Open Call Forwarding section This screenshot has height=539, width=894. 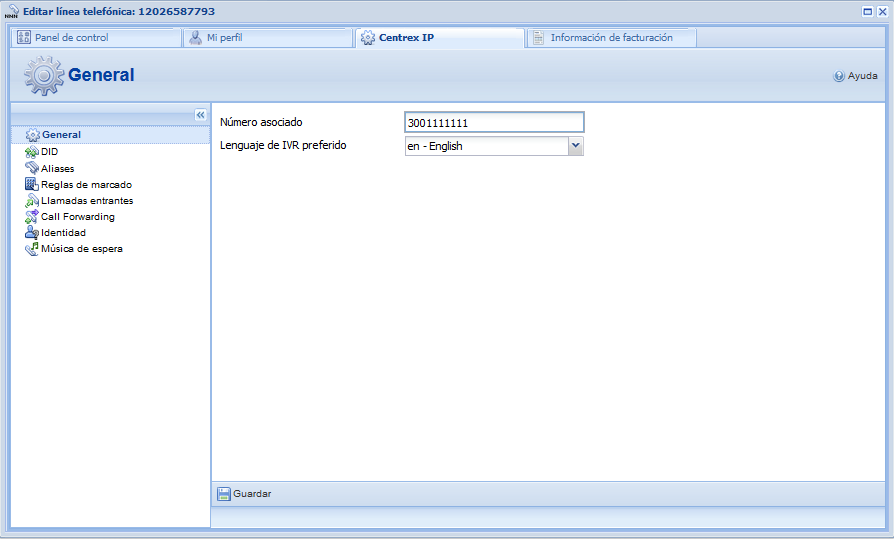point(78,217)
